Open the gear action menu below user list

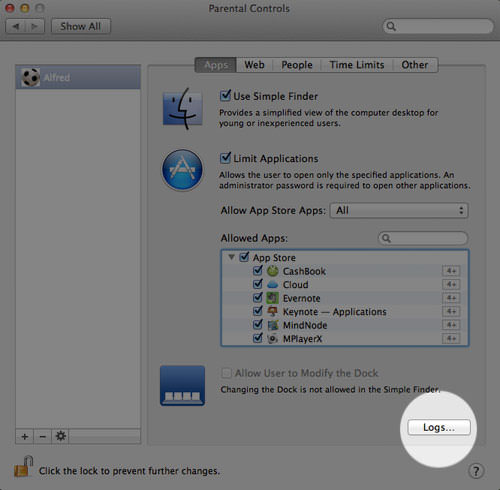point(60,436)
